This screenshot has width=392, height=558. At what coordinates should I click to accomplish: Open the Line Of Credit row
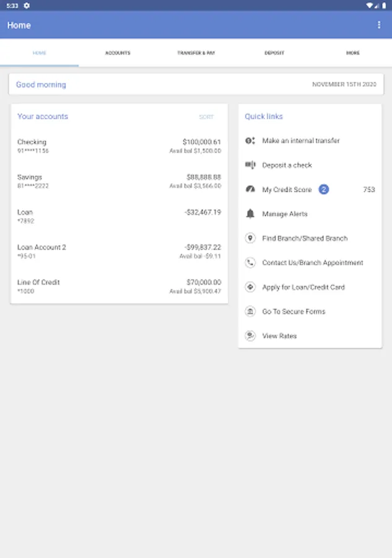(119, 286)
